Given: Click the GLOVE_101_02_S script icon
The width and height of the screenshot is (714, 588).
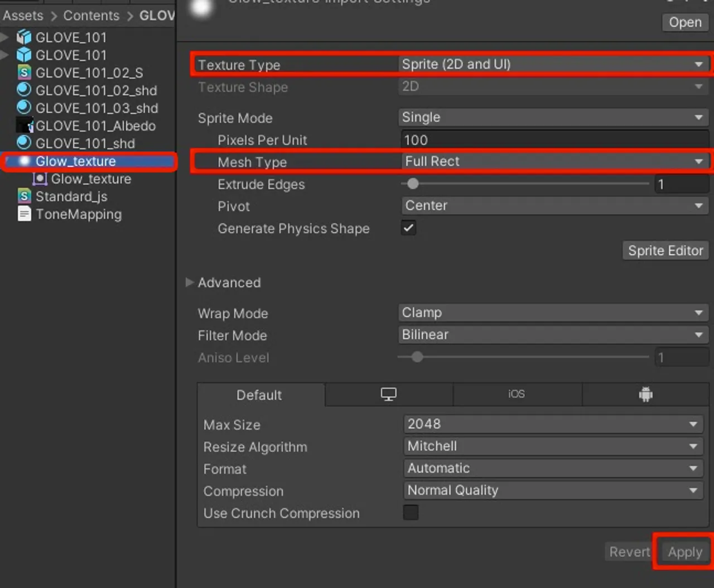Looking at the screenshot, I should pos(23,73).
